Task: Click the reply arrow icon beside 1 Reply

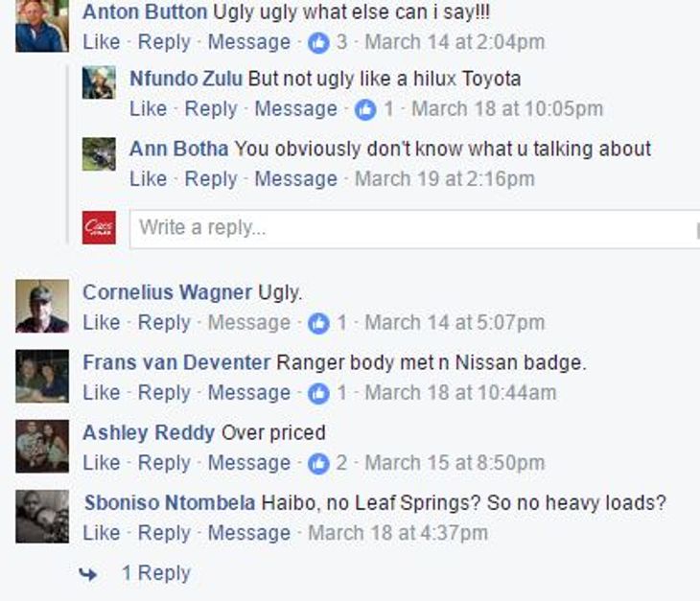Action: pos(87,574)
